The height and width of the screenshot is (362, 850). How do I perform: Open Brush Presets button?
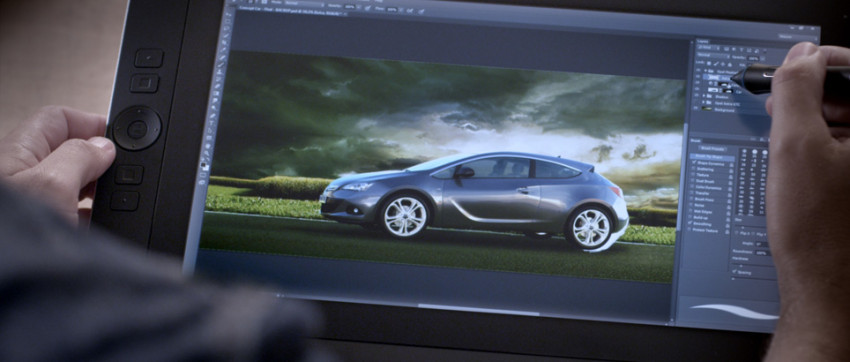pyautogui.click(x=713, y=148)
